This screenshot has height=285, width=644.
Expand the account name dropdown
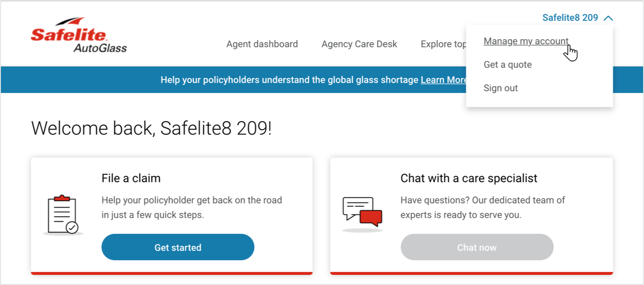coord(571,18)
